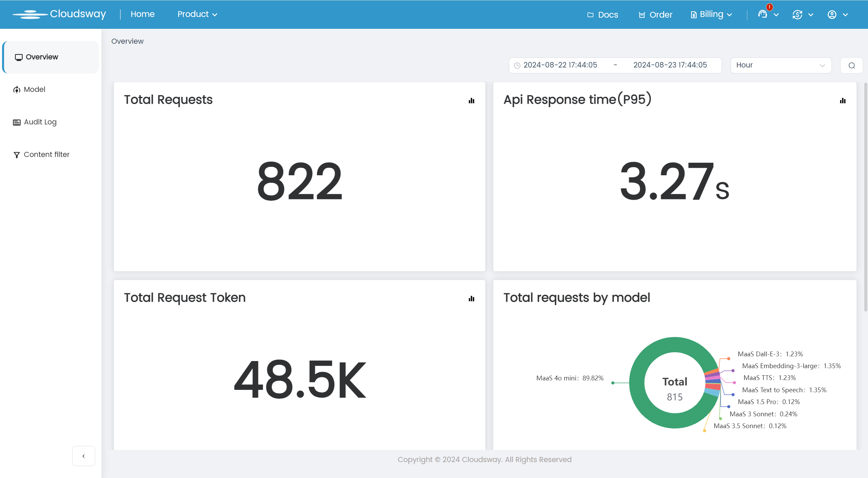Click the Cloudsway logo
The height and width of the screenshot is (478, 868).
pos(59,14)
